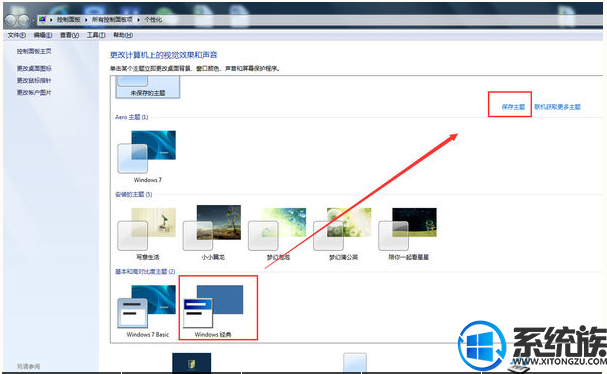Viewport: 607px width, 374px height.
Task: Choose the 梦幻泡泡 theme
Action: [278, 233]
